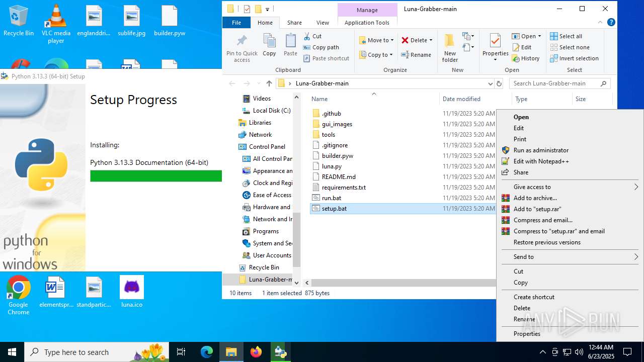Click the Copy ribbon icon
Viewport: 644px width, 362px height.
[269, 45]
